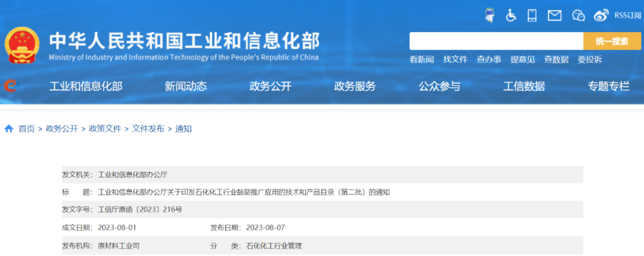Click the envelope mail icon
644x256 pixels.
pos(555,16)
